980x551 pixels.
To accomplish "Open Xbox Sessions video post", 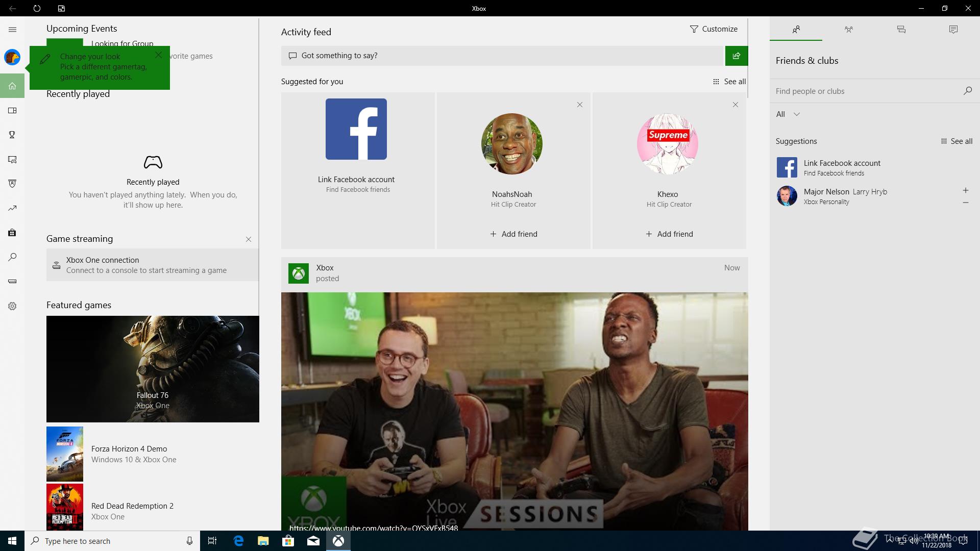I will point(514,411).
